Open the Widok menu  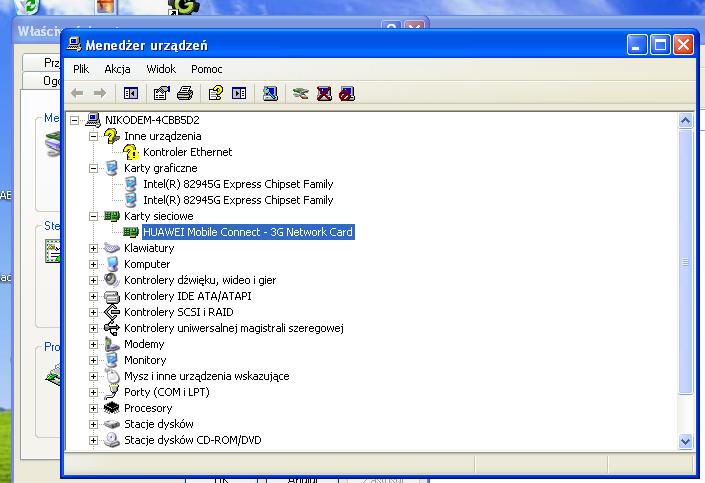[160, 69]
